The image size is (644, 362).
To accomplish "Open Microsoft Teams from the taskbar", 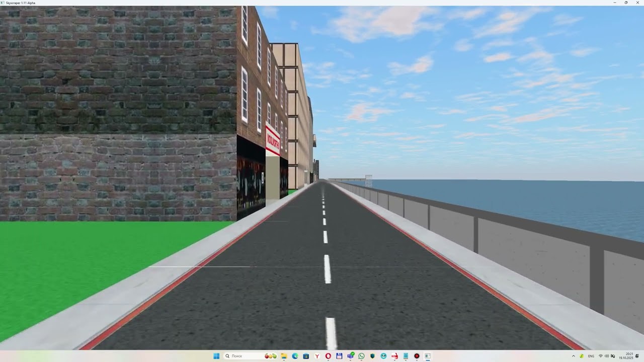I will [x=351, y=356].
